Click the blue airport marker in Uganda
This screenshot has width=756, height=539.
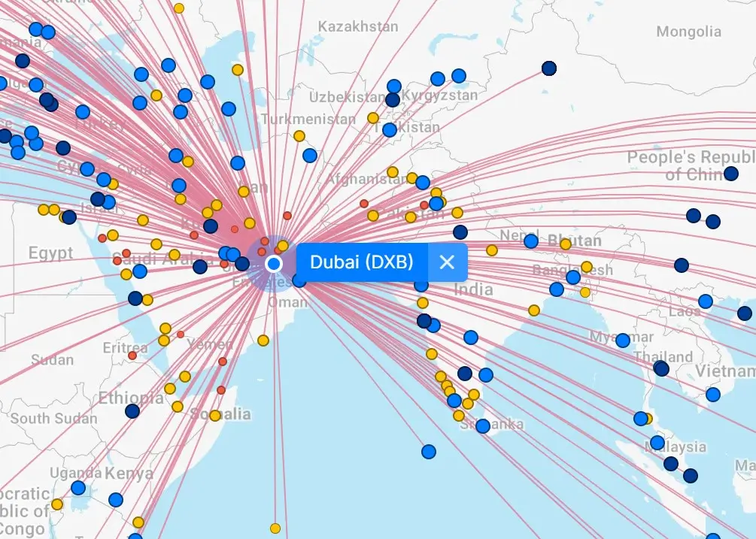78,488
